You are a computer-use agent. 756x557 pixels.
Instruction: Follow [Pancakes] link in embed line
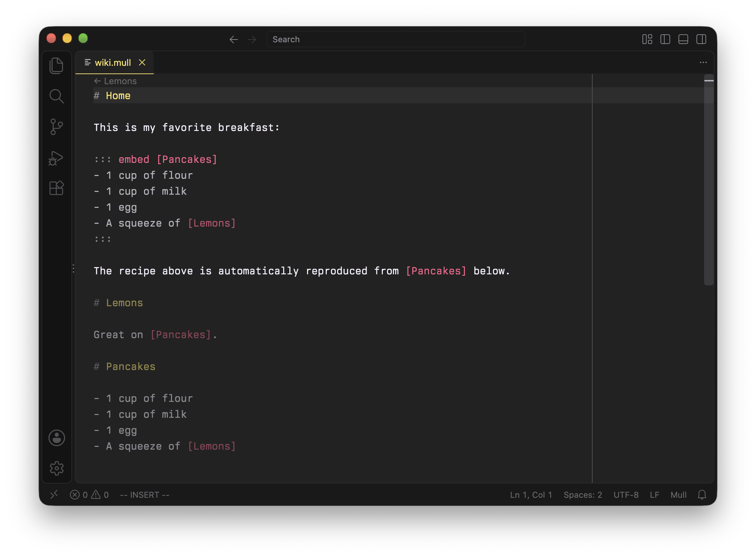point(187,159)
